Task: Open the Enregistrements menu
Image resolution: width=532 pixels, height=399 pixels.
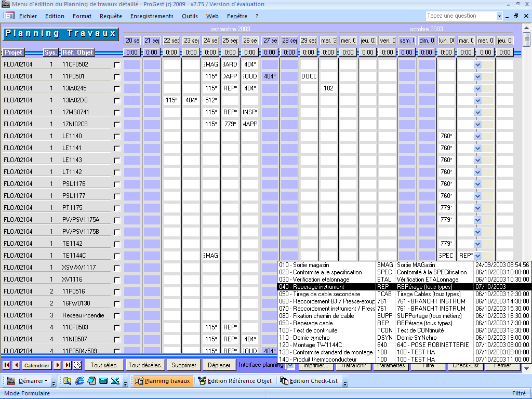Action: tap(152, 16)
